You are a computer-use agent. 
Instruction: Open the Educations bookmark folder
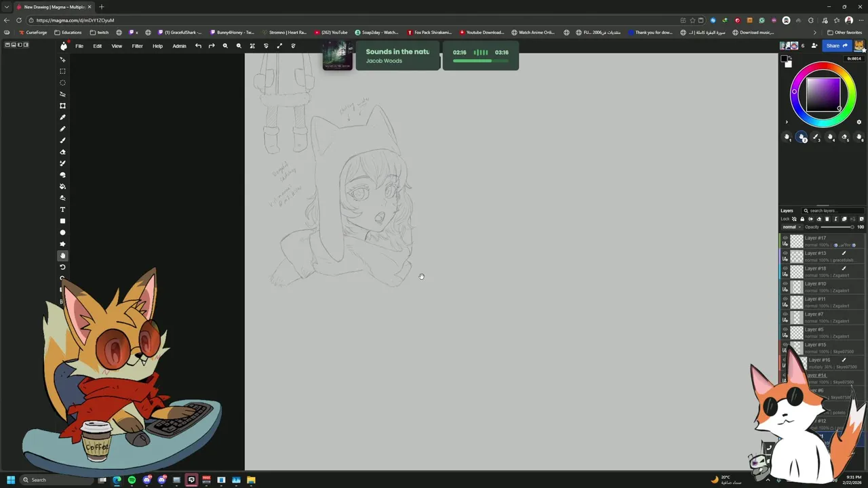(68, 33)
